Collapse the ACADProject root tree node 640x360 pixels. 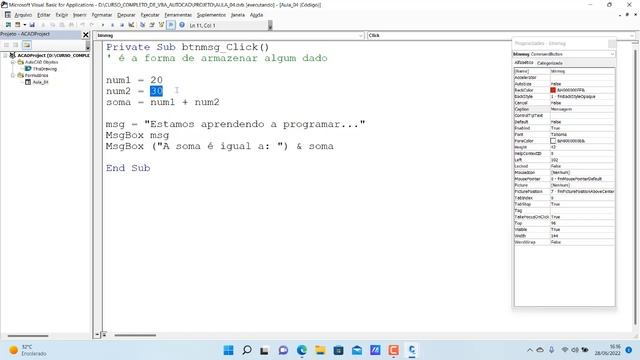pos(5,55)
